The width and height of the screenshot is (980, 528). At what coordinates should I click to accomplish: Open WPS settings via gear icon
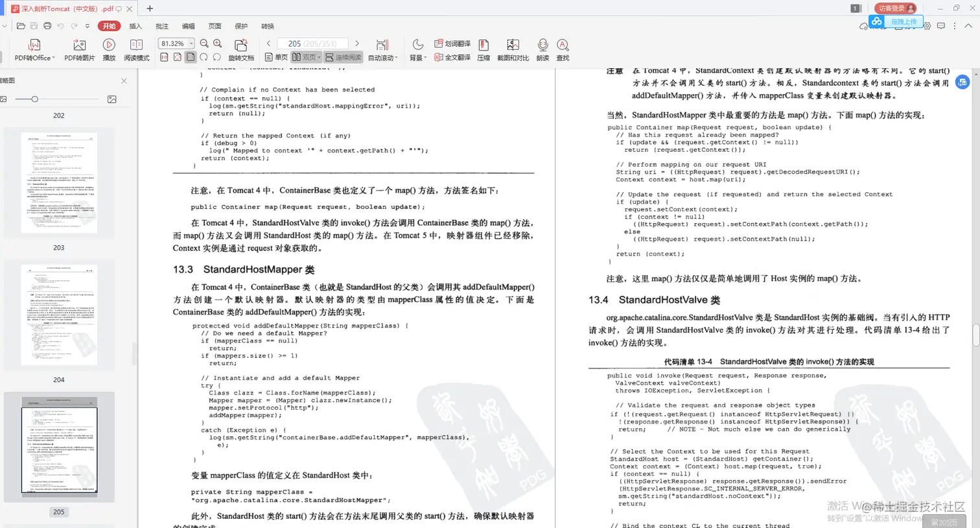click(927, 26)
